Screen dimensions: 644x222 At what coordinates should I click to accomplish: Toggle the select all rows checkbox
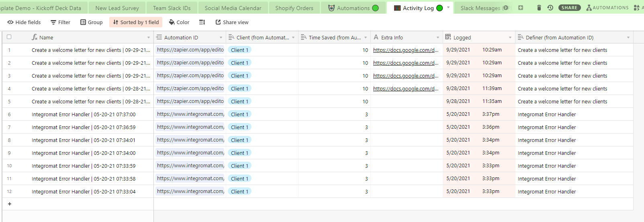click(x=9, y=37)
